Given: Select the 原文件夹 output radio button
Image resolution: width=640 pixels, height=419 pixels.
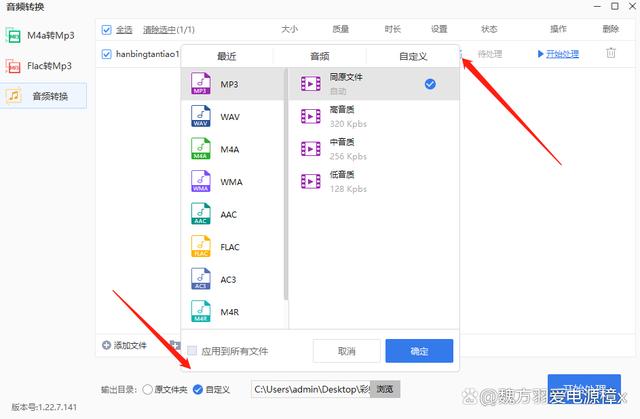Looking at the screenshot, I should coord(147,389).
